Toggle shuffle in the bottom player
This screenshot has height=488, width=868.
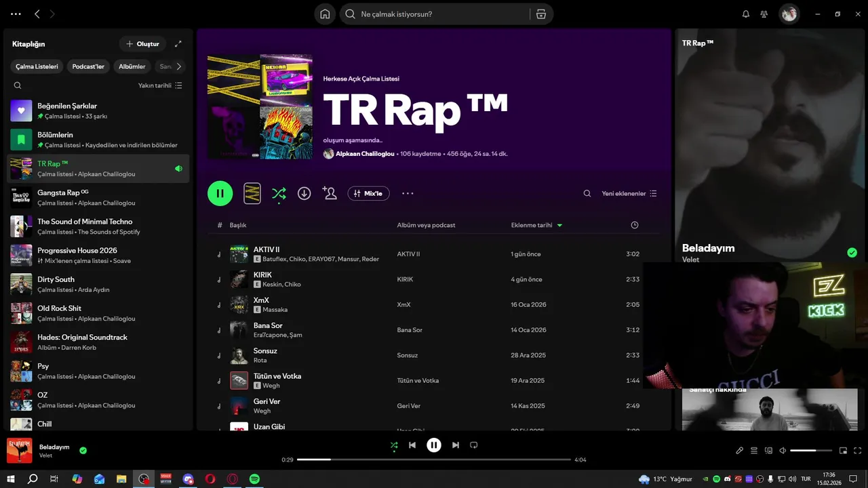click(x=394, y=445)
